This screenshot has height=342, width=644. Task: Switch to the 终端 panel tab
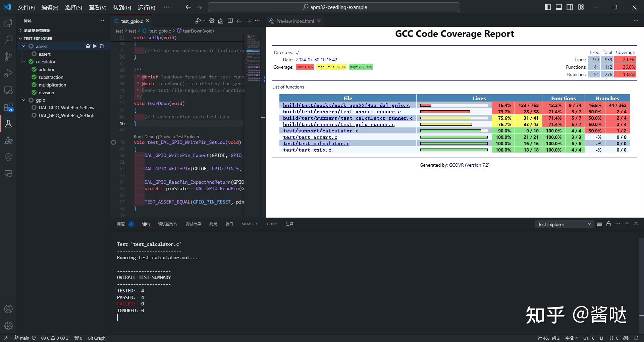tap(213, 224)
